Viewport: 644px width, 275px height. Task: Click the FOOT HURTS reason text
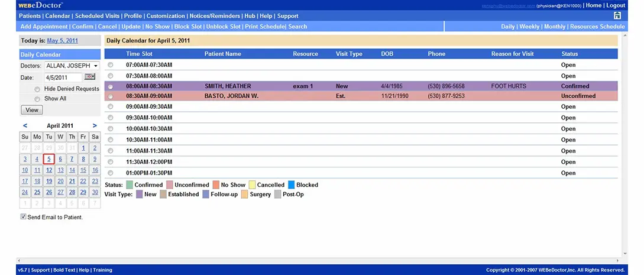[509, 86]
